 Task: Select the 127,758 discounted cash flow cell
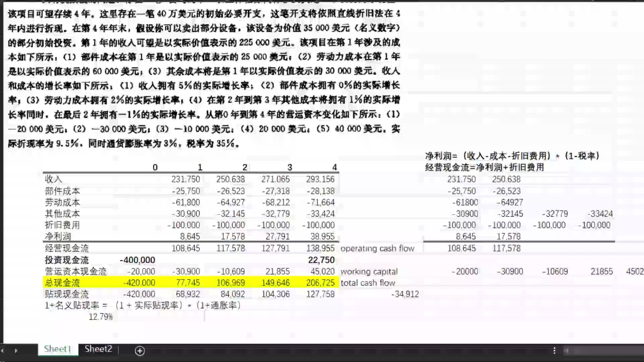(x=320, y=294)
